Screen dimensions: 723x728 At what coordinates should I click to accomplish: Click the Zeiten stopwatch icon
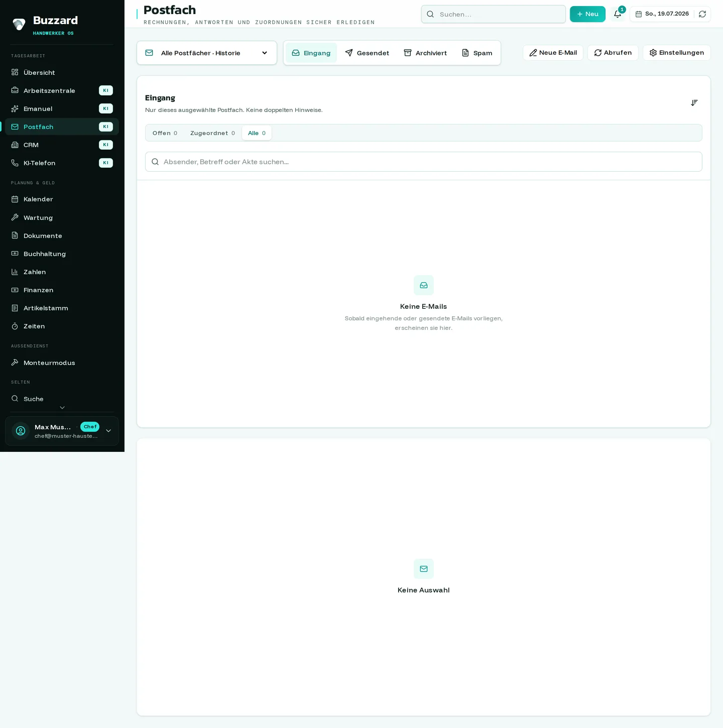point(15,326)
